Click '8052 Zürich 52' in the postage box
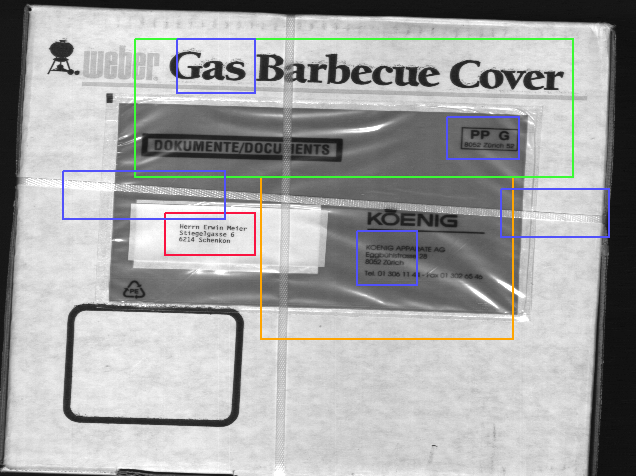This screenshot has width=636, height=476. pyautogui.click(x=489, y=145)
